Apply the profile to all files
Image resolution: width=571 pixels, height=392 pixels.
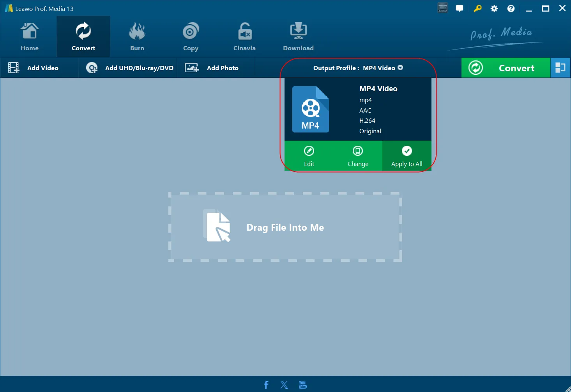click(407, 156)
